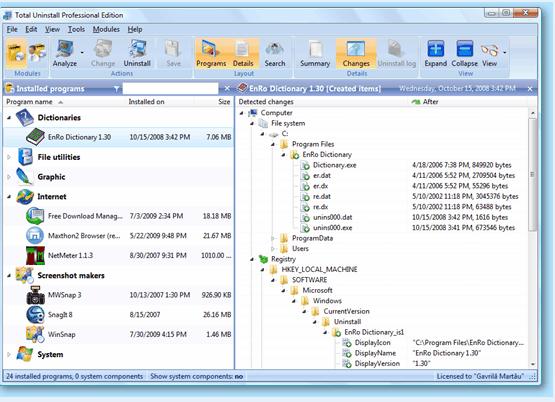This screenshot has height=402, width=555.
Task: Click the Collapse tree button
Action: click(x=464, y=53)
